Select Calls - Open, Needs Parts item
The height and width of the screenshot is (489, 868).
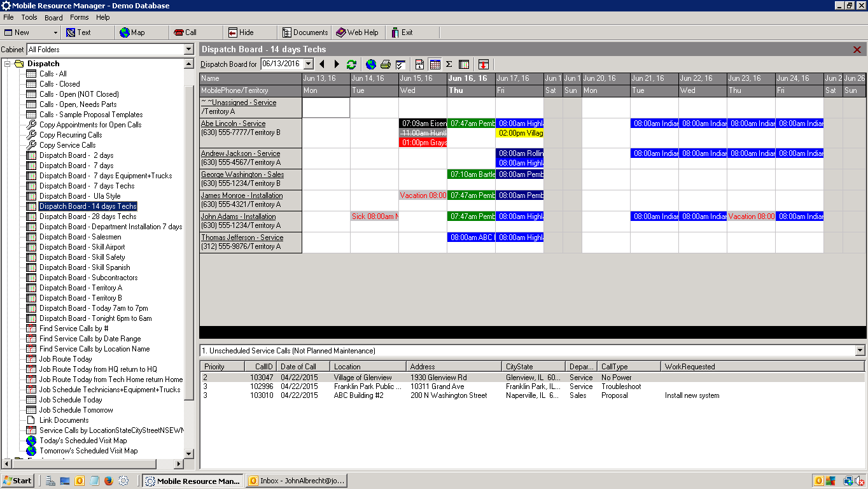tap(78, 104)
